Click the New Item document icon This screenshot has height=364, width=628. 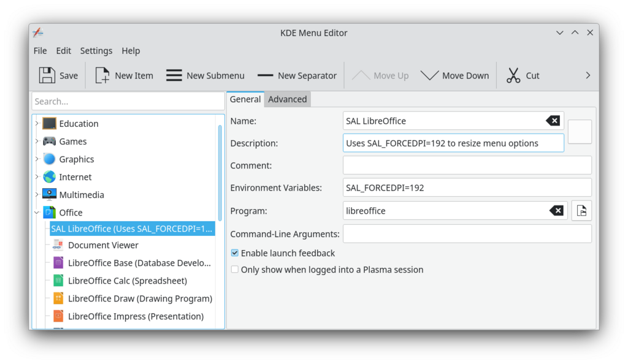[x=102, y=75]
